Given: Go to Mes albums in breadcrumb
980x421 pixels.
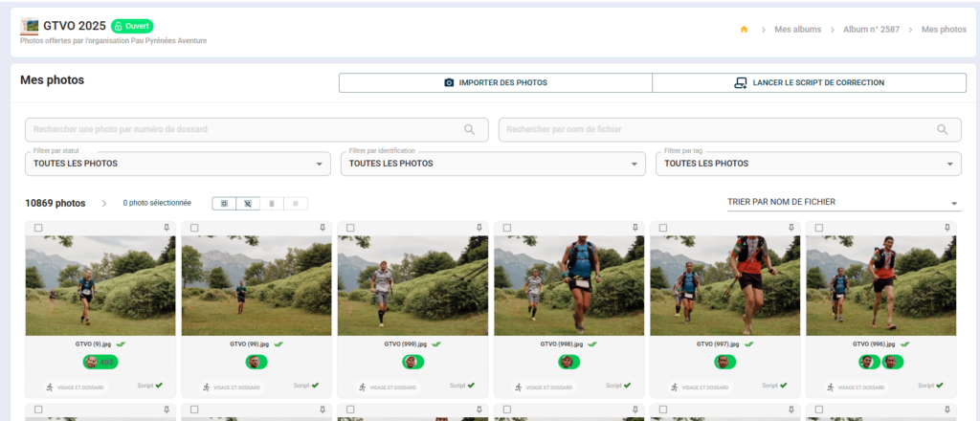Looking at the screenshot, I should [797, 30].
